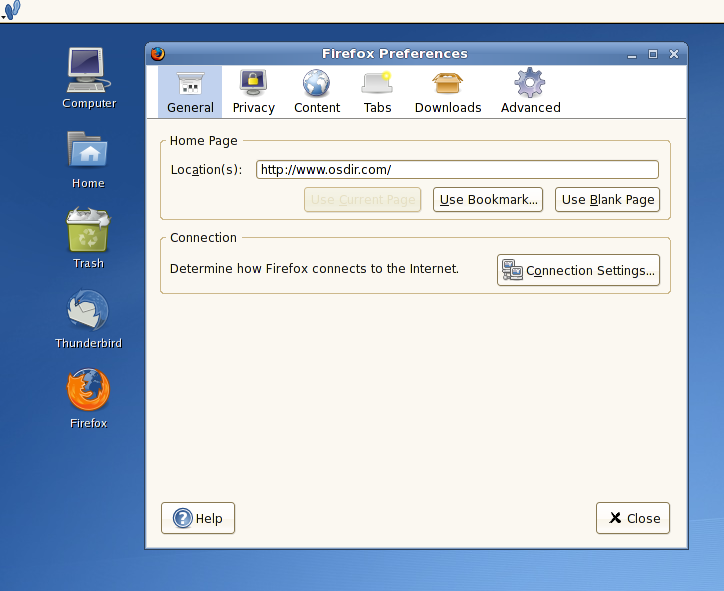The height and width of the screenshot is (591, 724).
Task: Launch Firefox from the desktop icon
Action: (88, 398)
